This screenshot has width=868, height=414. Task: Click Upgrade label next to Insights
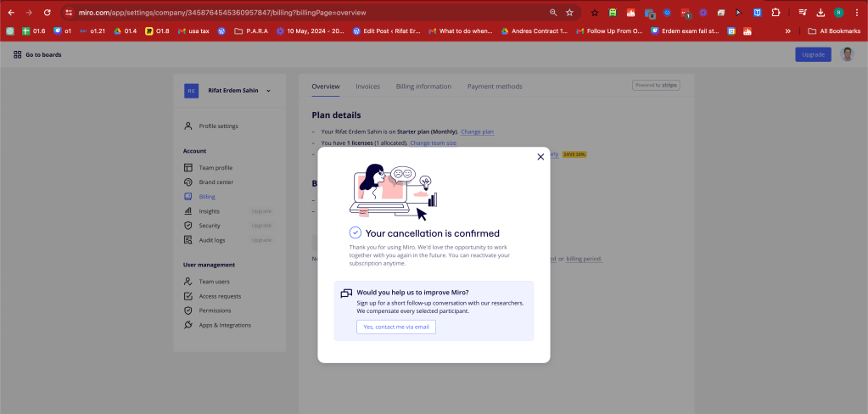click(261, 211)
